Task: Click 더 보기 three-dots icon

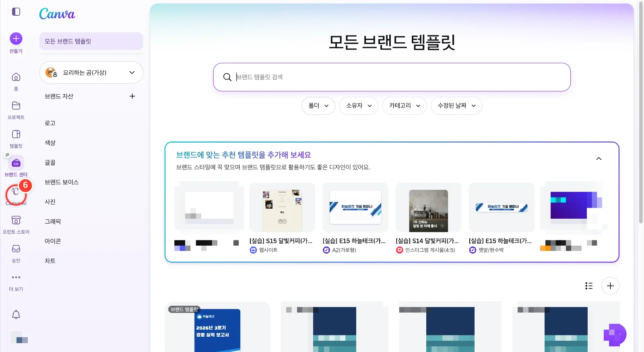Action: [16, 277]
